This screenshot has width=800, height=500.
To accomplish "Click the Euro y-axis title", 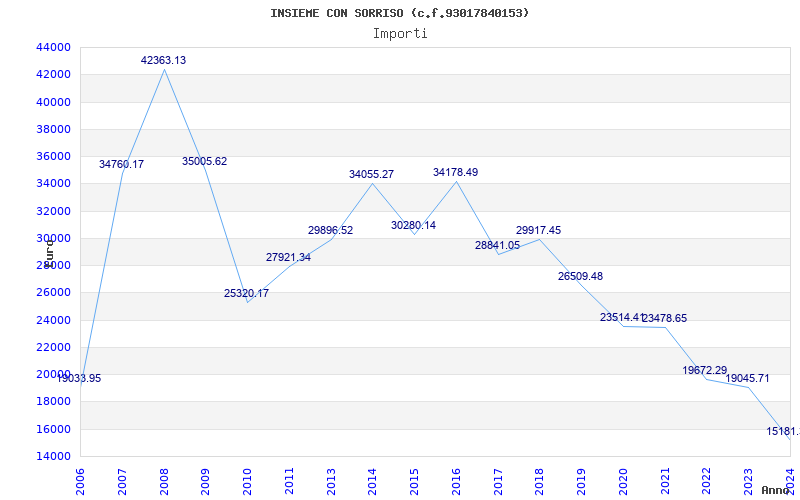I will pyautogui.click(x=49, y=253).
